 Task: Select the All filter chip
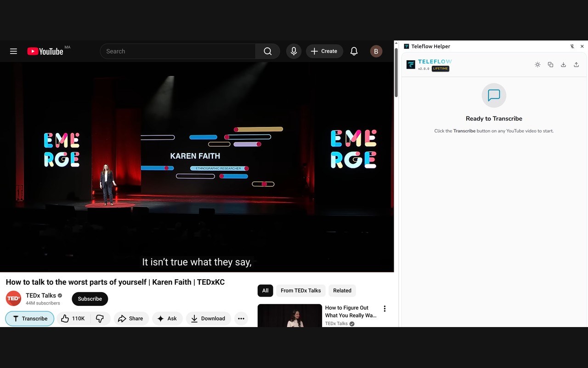(265, 291)
